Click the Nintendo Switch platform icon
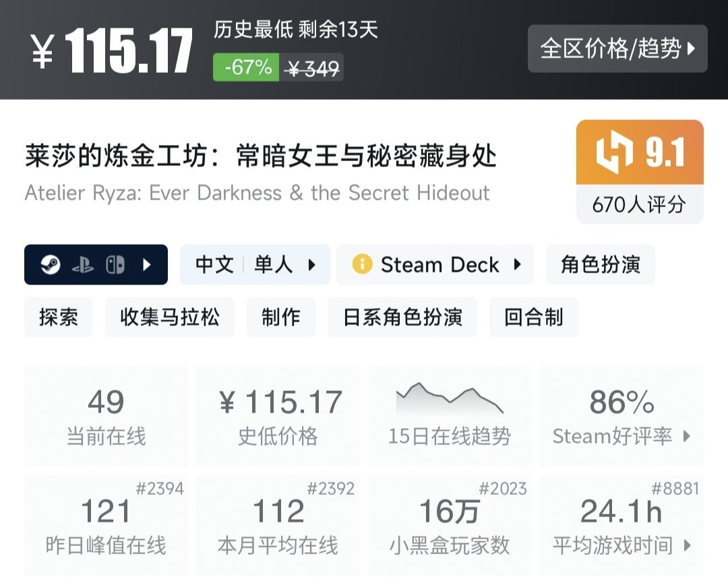This screenshot has width=728, height=577. pos(115,265)
